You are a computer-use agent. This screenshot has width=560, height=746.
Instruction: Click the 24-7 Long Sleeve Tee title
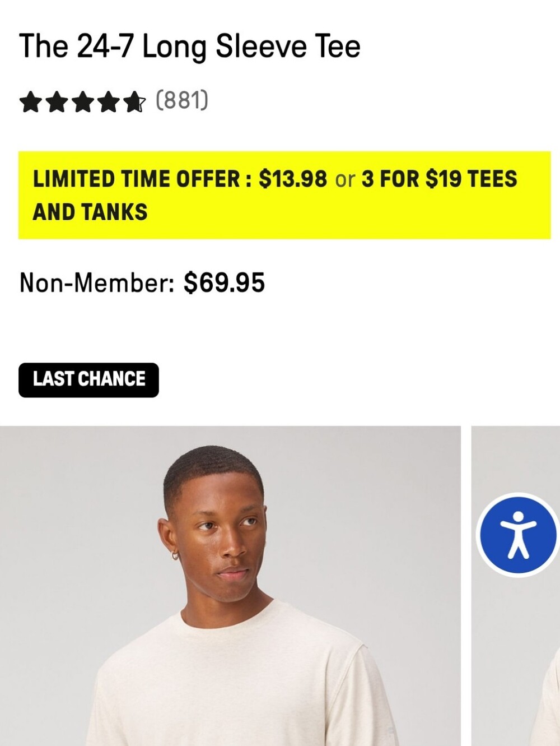[190, 46]
